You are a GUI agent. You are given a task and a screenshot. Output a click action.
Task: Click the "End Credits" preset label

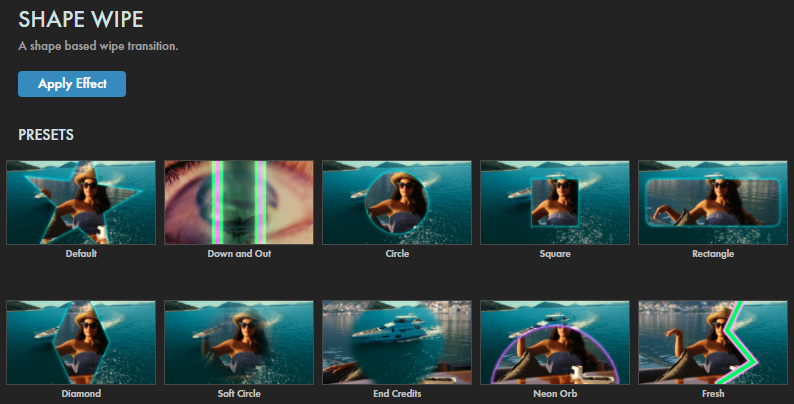(397, 393)
